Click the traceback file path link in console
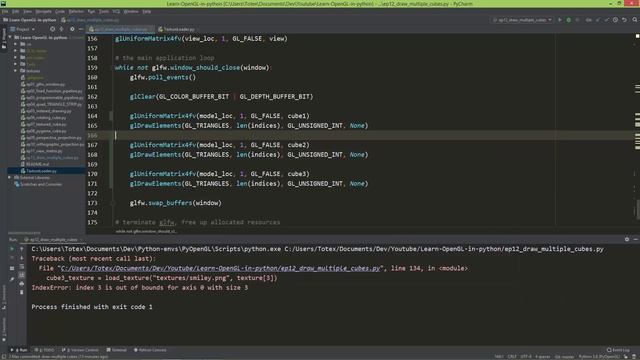Viewport: 640px width, 360px height. [220, 268]
